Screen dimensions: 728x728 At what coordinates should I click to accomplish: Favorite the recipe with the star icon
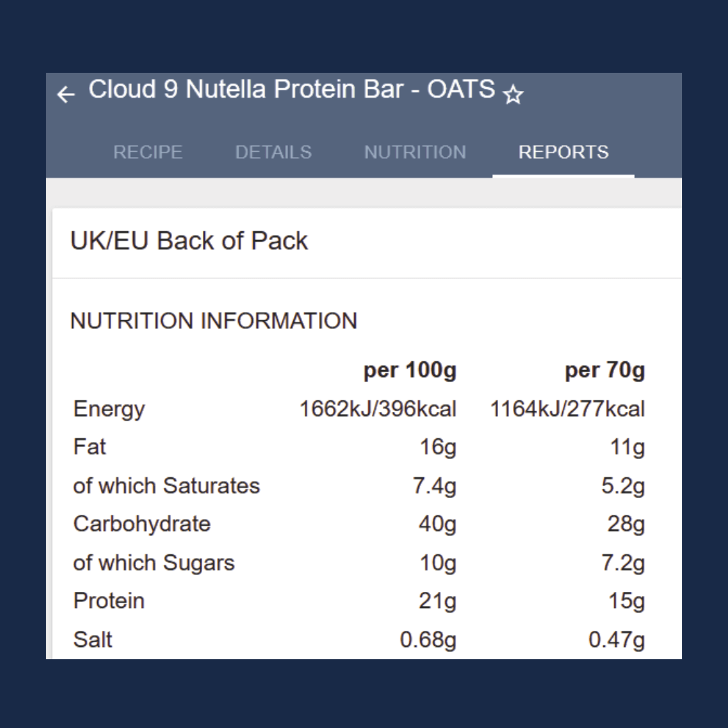click(513, 94)
